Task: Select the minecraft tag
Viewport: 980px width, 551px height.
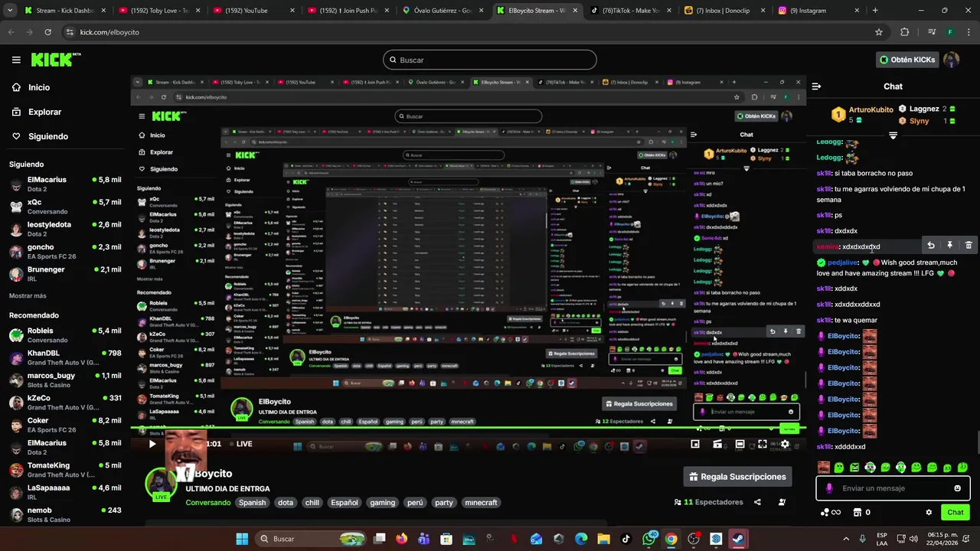Action: (481, 503)
